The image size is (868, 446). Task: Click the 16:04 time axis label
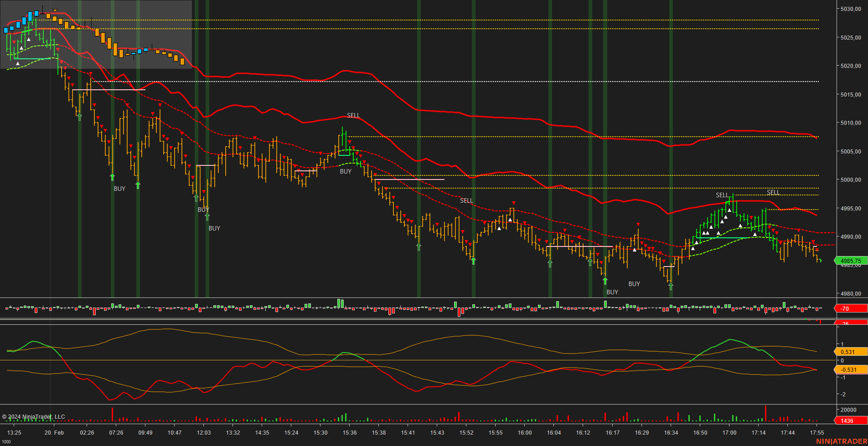554,433
